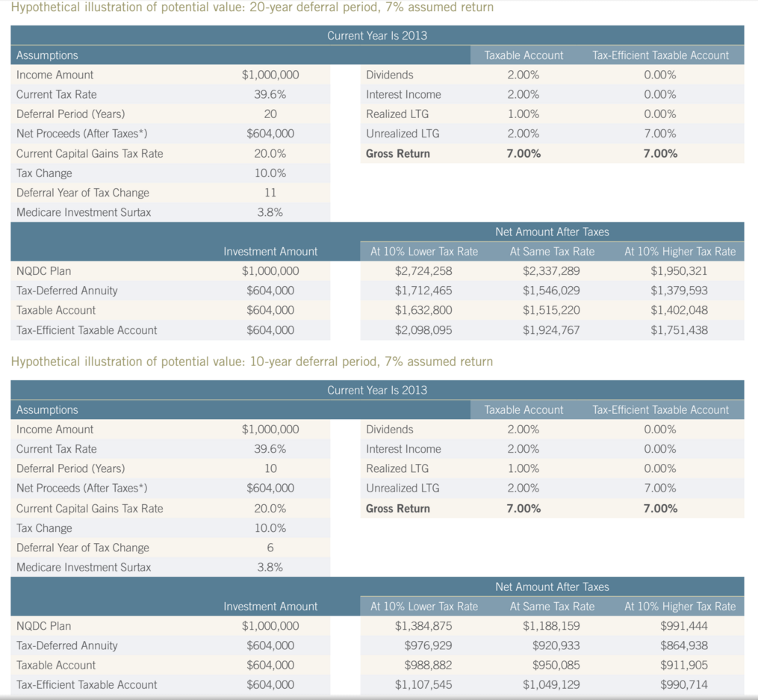Select the Tax-Efficient Taxable Account value $2,098,095
The width and height of the screenshot is (758, 700).
pyautogui.click(x=423, y=330)
